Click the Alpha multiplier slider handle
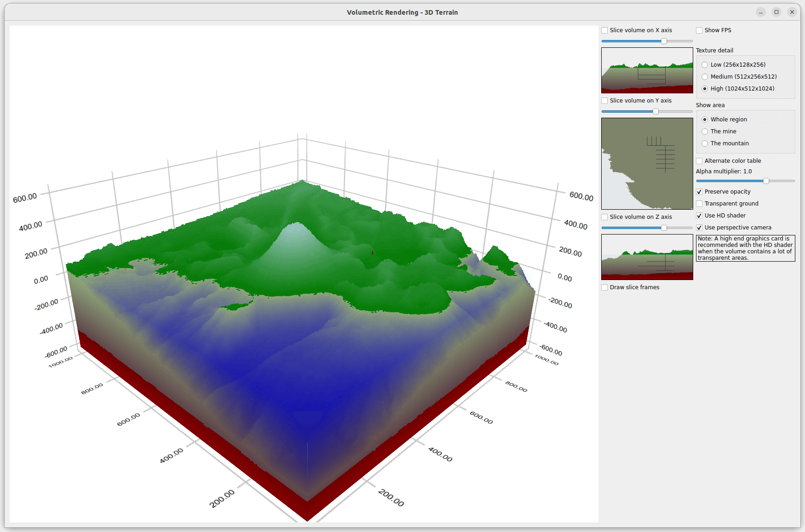 tap(766, 181)
